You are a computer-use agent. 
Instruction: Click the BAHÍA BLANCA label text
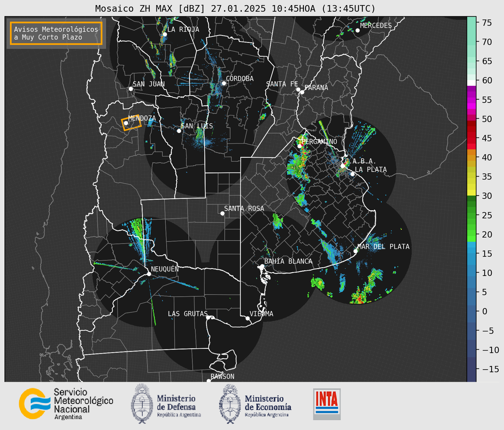(x=288, y=261)
